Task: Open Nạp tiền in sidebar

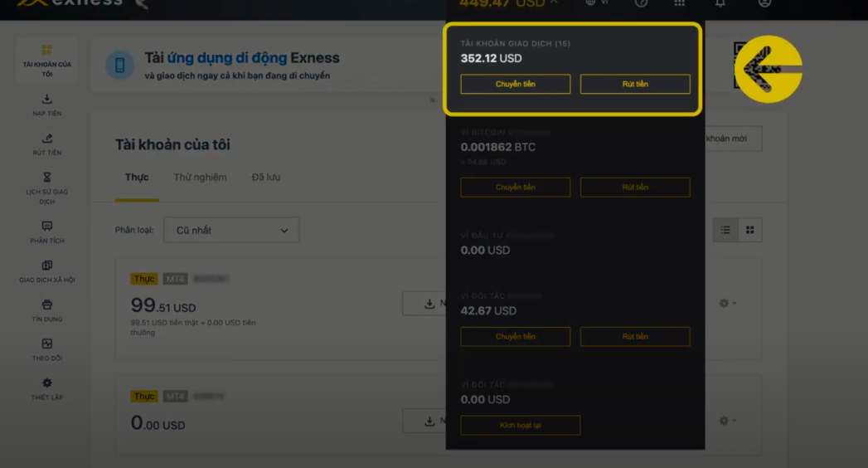Action: point(47,105)
